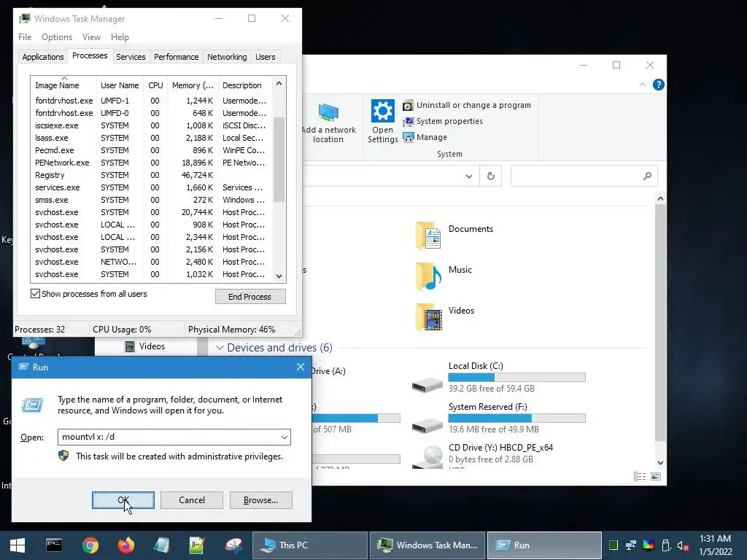The width and height of the screenshot is (747, 560).
Task: Click Open Settings gear icon in This PC
Action: click(382, 111)
